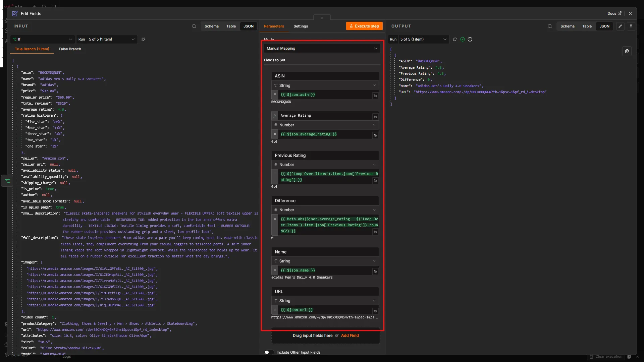The width and height of the screenshot is (644, 362).
Task: Click options icon on Average Rating name
Action: tap(375, 117)
